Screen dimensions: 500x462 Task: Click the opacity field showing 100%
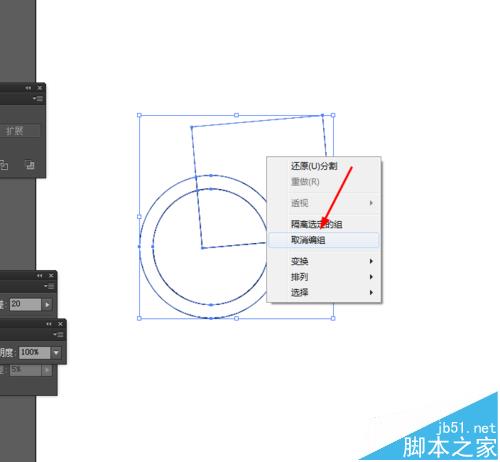click(34, 352)
